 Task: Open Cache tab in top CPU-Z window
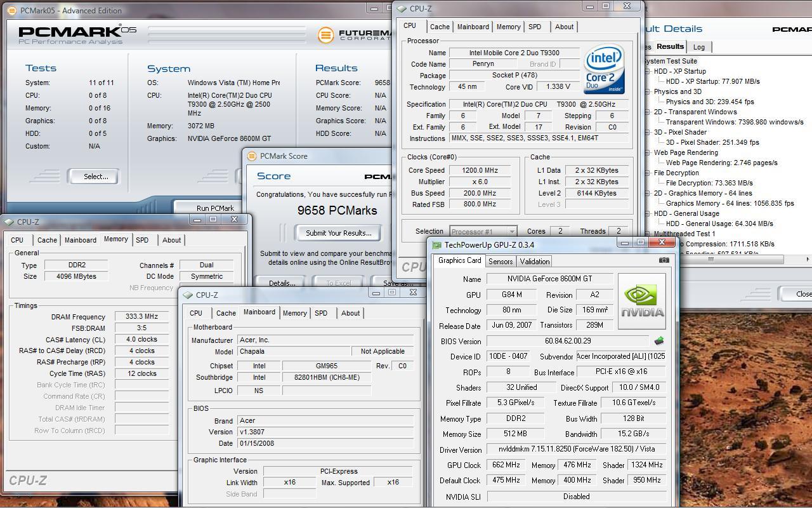[x=440, y=27]
